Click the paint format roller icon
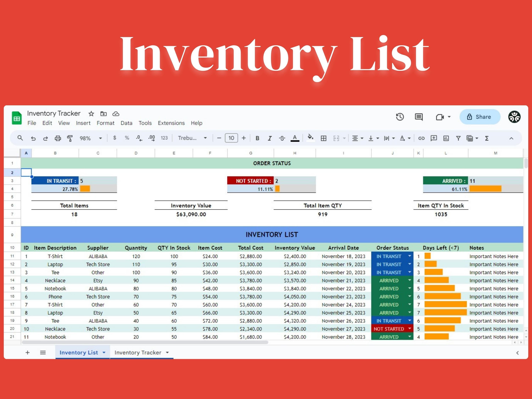 tap(70, 138)
